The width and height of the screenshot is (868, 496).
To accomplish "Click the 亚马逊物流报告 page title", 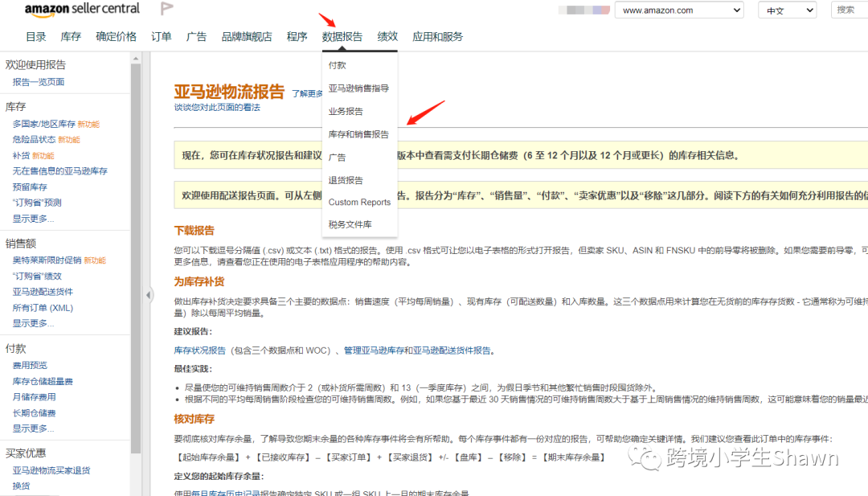I will (x=229, y=92).
